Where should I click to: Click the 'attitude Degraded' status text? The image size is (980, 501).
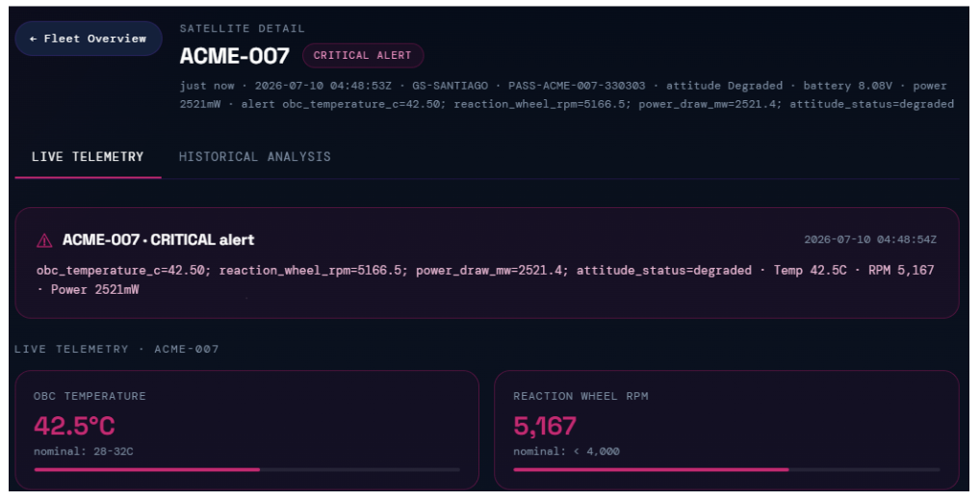[x=724, y=86]
